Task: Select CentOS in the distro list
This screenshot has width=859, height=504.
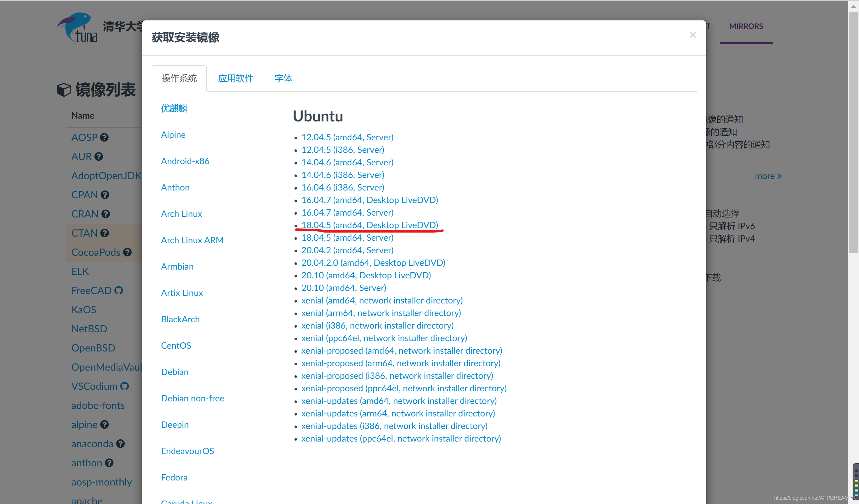Action: (176, 346)
